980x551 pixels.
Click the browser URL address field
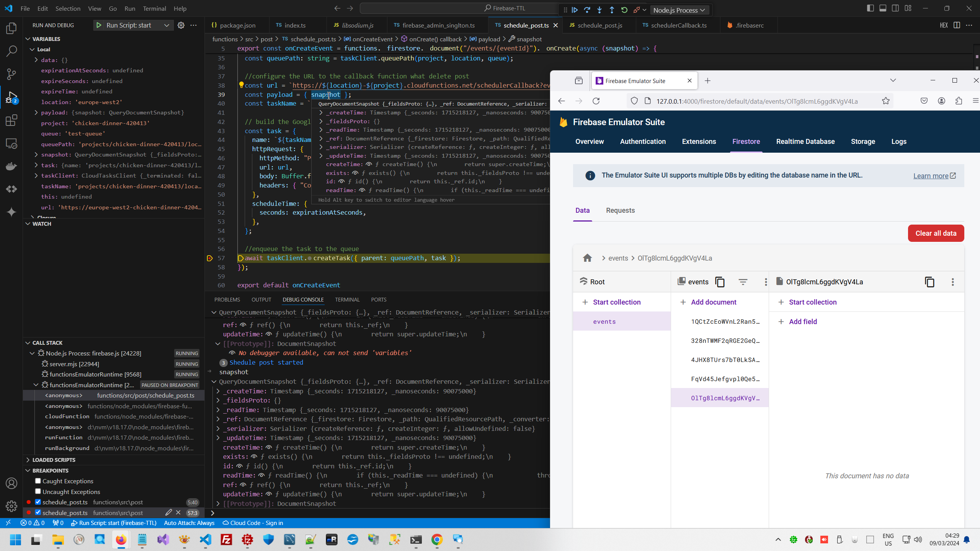pyautogui.click(x=756, y=101)
